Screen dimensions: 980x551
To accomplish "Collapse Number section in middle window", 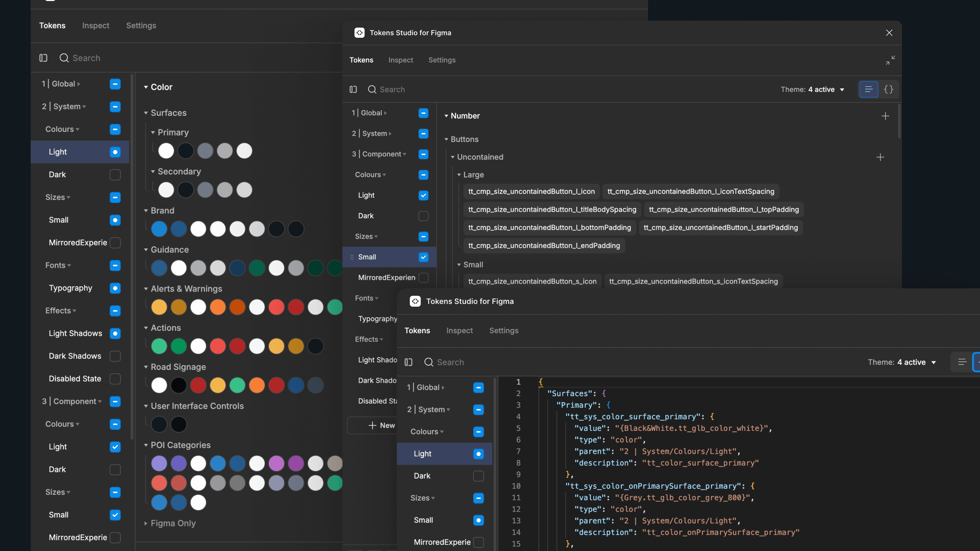I will coord(446,116).
